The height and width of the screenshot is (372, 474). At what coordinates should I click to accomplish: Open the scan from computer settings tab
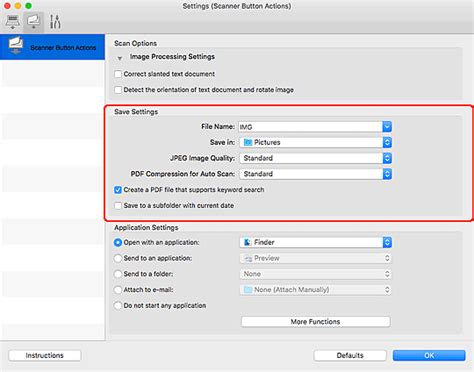[13, 22]
